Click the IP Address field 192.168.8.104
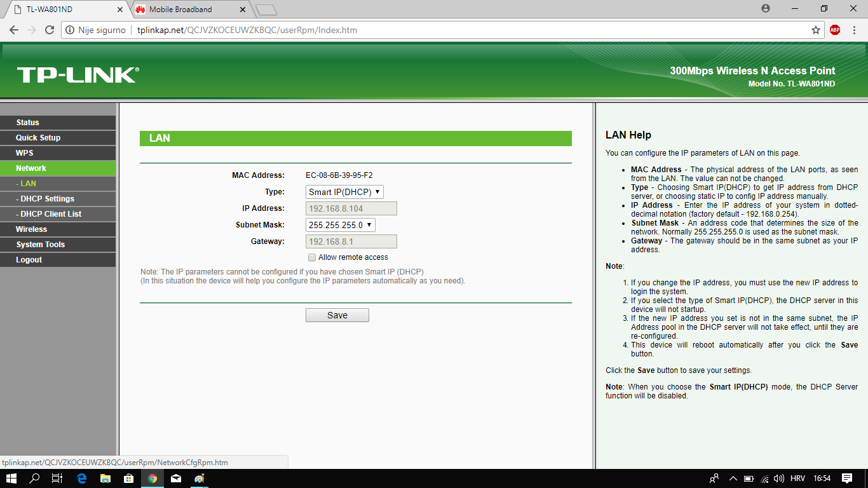The width and height of the screenshot is (868, 488). 351,208
